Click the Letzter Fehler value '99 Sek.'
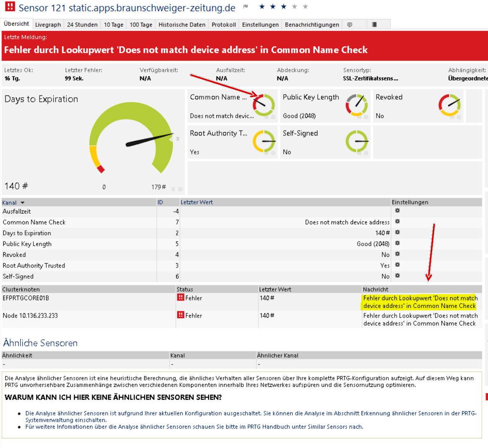488x448 pixels. [x=74, y=78]
